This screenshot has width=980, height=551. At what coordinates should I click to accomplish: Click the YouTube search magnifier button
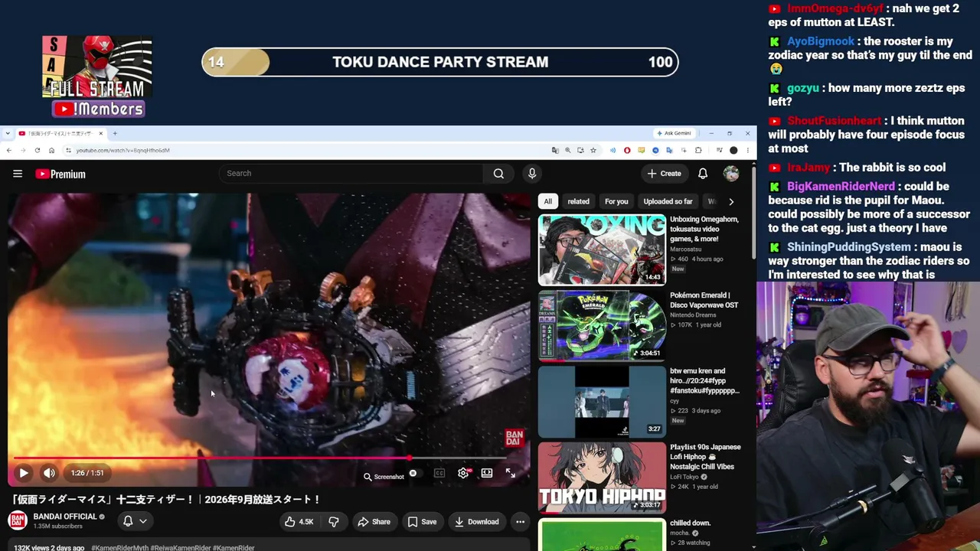[498, 174]
